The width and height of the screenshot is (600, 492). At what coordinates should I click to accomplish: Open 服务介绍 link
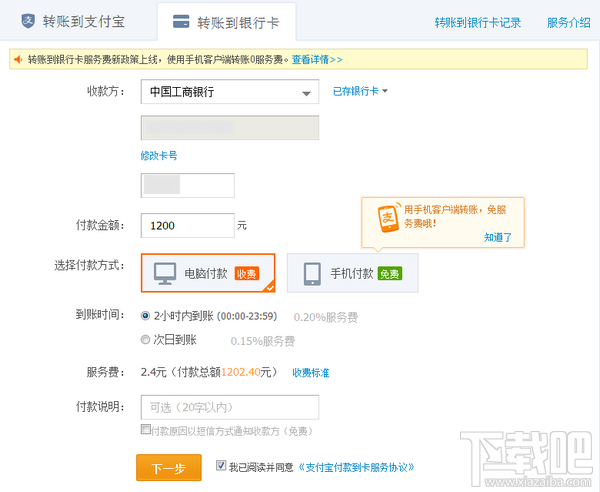(569, 23)
